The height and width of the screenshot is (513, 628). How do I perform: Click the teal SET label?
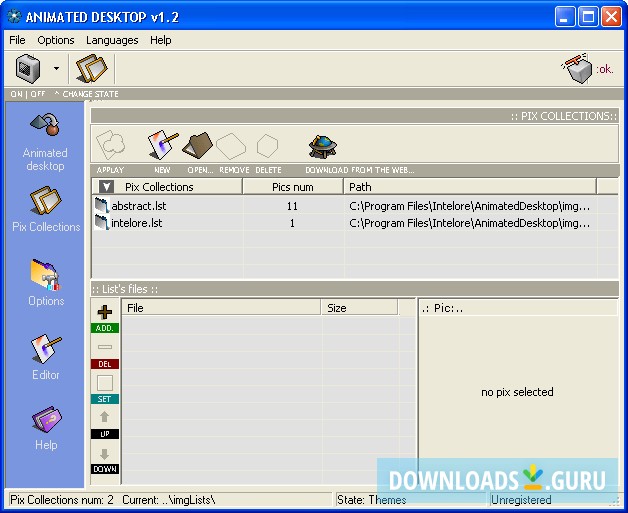[105, 399]
